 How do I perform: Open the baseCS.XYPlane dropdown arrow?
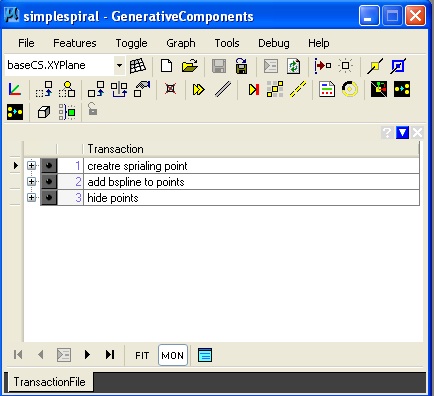click(x=119, y=65)
